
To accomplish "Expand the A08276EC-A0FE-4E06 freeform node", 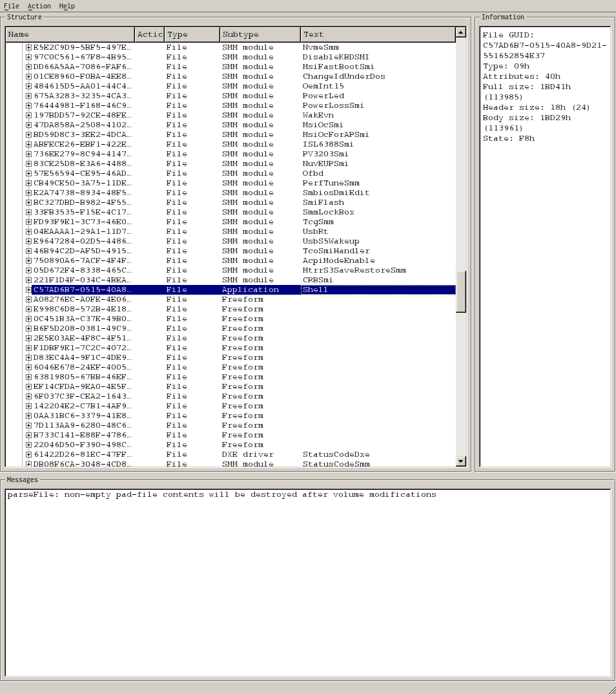I will [28, 300].
